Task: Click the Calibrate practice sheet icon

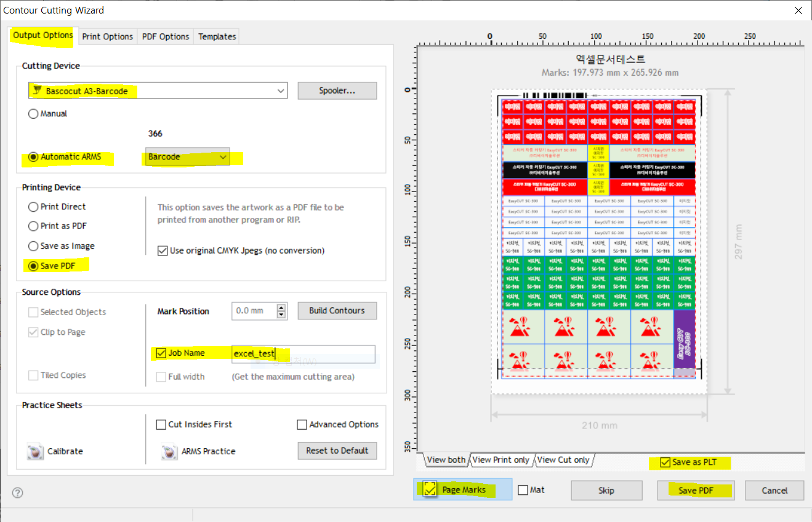Action: pyautogui.click(x=35, y=451)
